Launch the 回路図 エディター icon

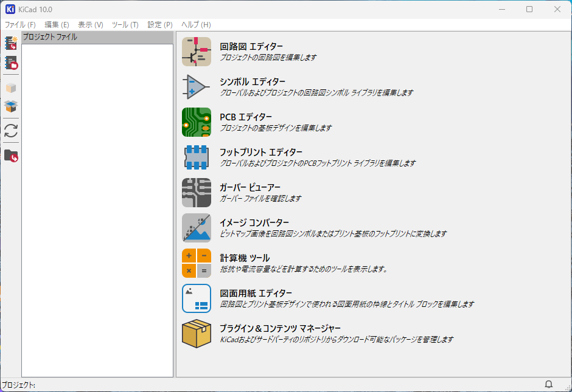click(x=197, y=52)
